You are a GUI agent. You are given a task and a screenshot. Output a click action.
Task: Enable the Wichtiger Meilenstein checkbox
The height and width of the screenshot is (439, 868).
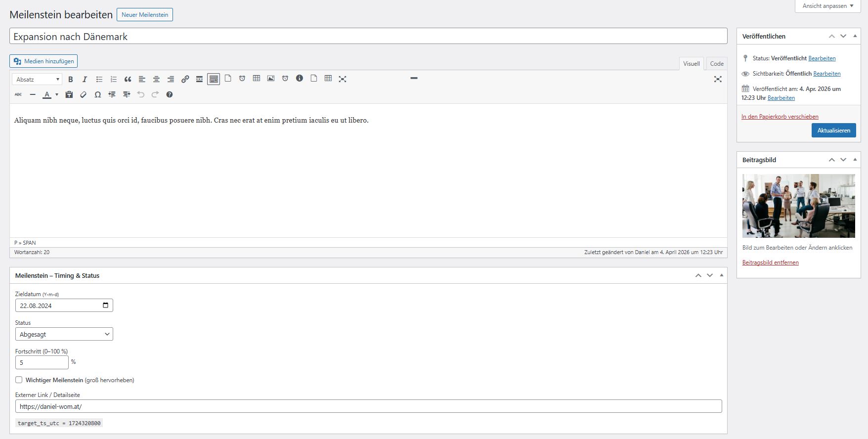[19, 380]
